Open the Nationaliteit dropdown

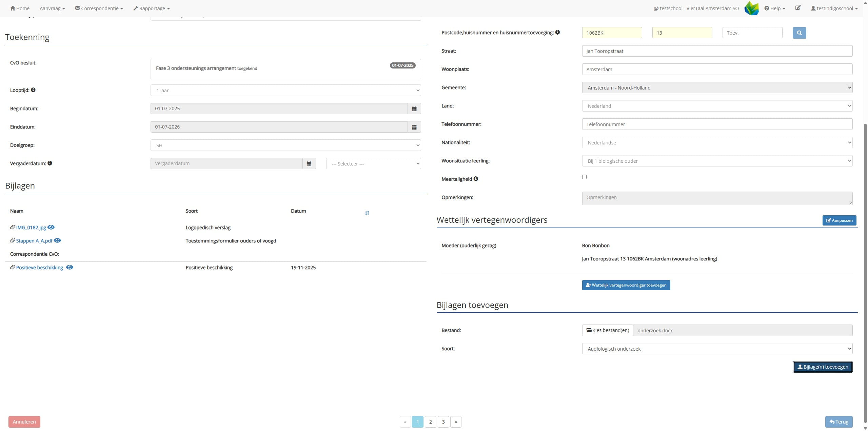(x=717, y=142)
